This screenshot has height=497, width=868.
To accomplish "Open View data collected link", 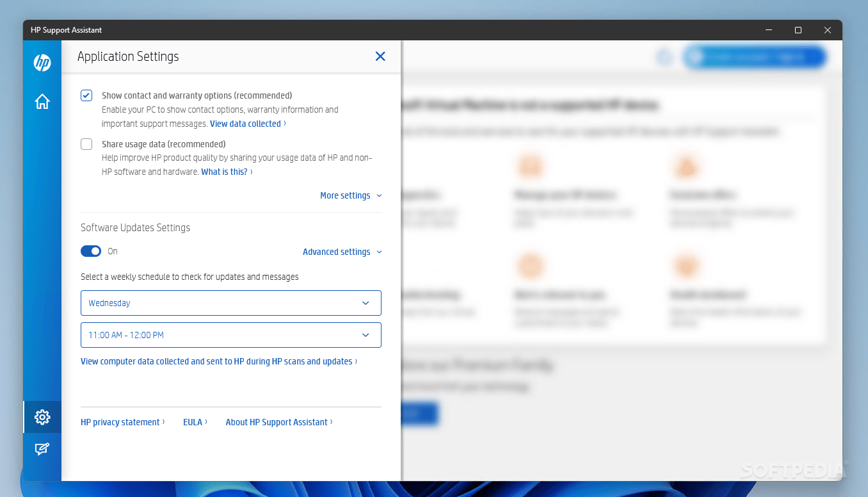I will click(x=248, y=124).
